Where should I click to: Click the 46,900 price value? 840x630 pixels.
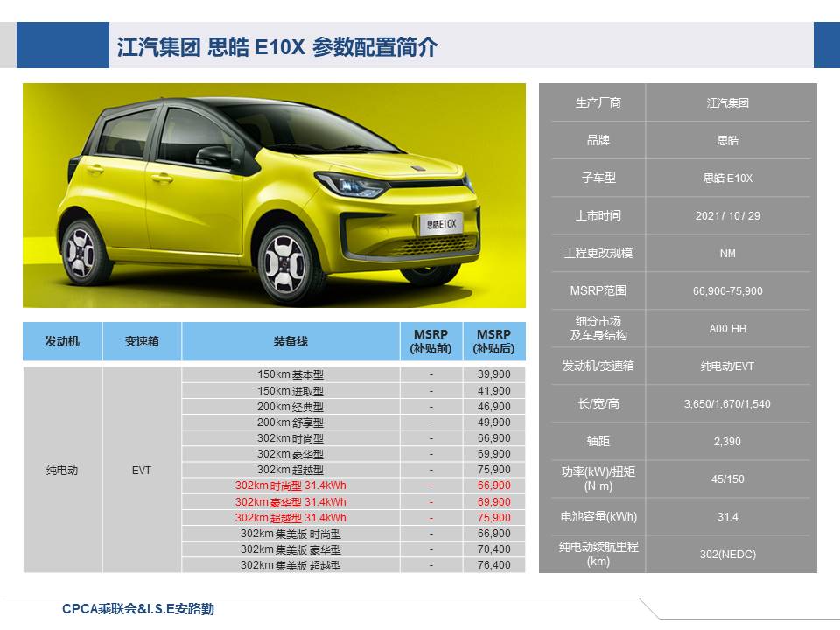coord(493,407)
